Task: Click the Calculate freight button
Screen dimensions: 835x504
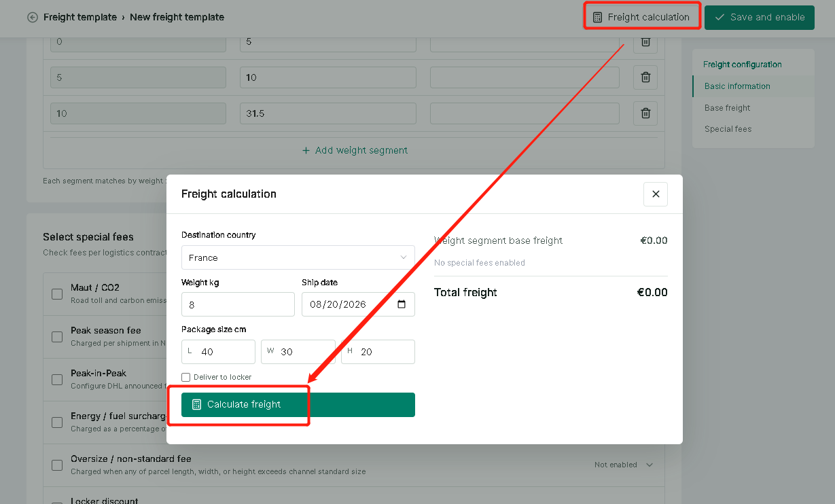Action: click(x=298, y=405)
